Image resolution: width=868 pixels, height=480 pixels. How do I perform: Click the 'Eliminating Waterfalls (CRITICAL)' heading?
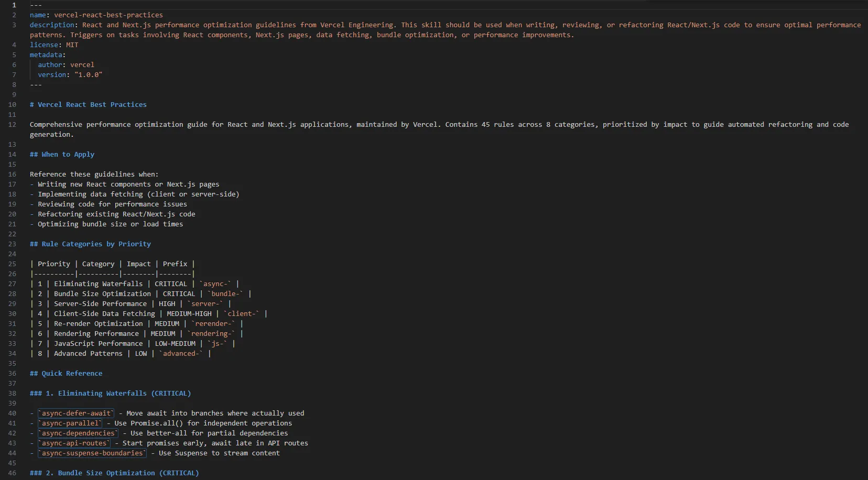tap(118, 394)
